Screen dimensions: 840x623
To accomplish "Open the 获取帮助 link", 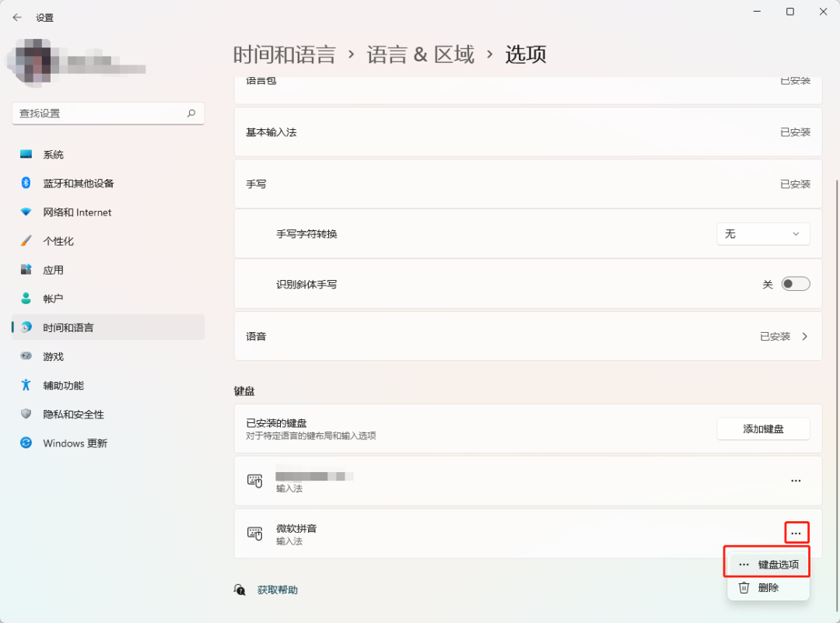I will (275, 591).
